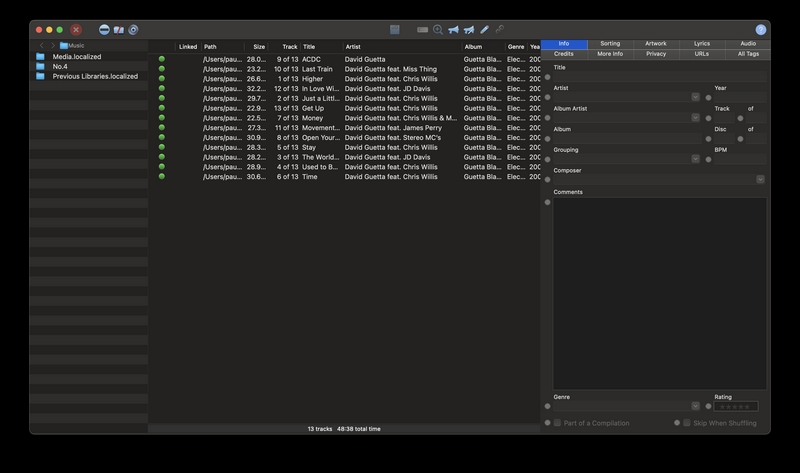
Task: Set a rating in the Rating stars field
Action: [x=736, y=407]
